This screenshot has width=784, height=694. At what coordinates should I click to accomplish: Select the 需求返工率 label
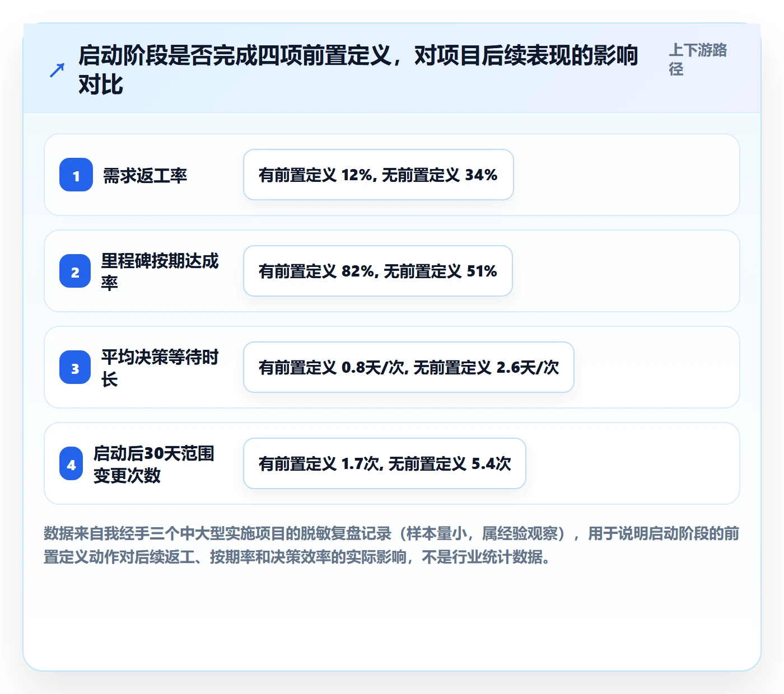point(145,175)
